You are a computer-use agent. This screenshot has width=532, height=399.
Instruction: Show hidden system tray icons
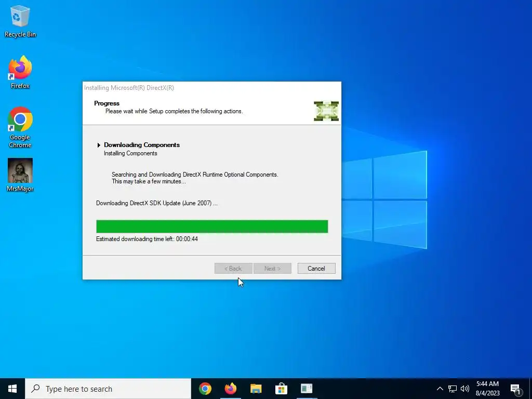point(440,389)
